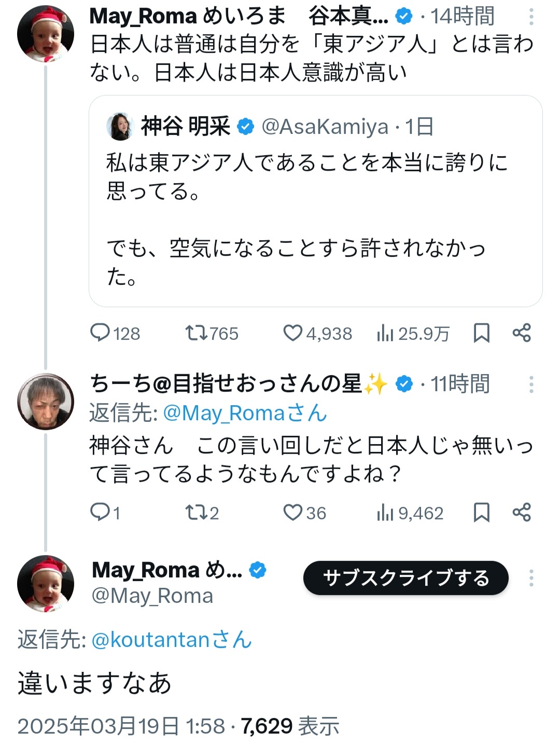The width and height of the screenshot is (560, 746).
Task: Share ちーち's reply tweet
Action: coord(522,513)
